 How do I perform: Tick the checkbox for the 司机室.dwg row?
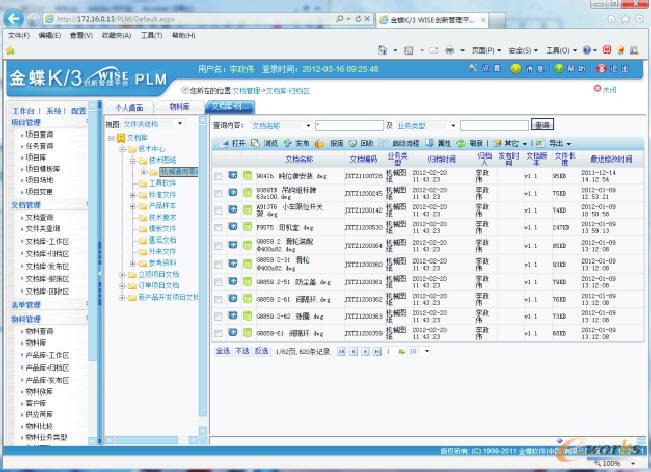click(218, 227)
